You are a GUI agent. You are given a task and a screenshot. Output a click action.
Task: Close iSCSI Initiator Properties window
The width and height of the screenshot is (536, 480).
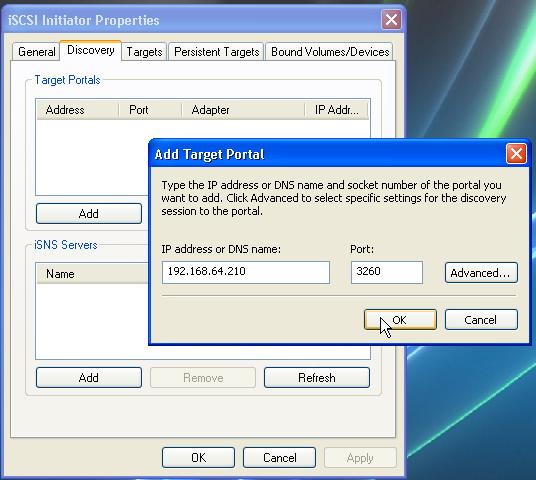coord(391,20)
